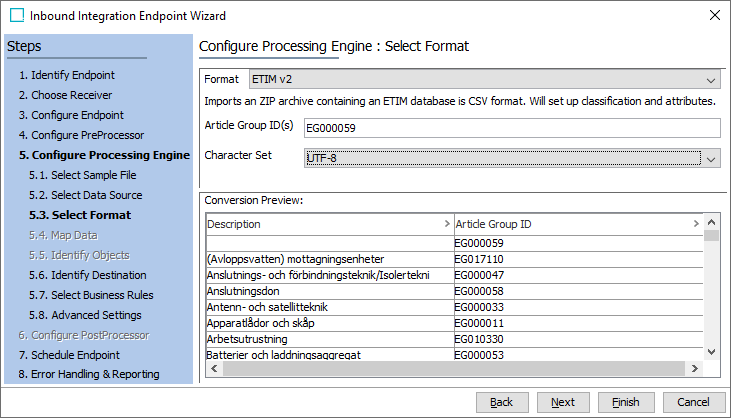Jump to step 4. Configure PreProcessor
Image resolution: width=731 pixels, height=418 pixels.
(x=81, y=135)
